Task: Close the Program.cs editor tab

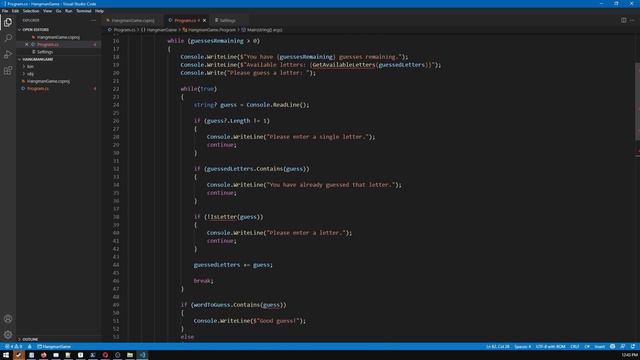Action: pos(204,20)
